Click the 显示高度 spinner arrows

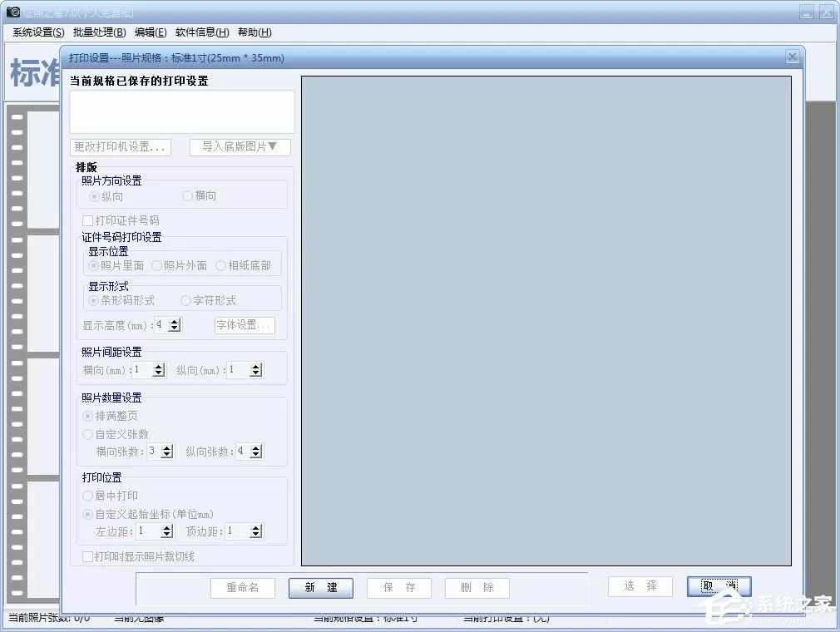[x=175, y=325]
